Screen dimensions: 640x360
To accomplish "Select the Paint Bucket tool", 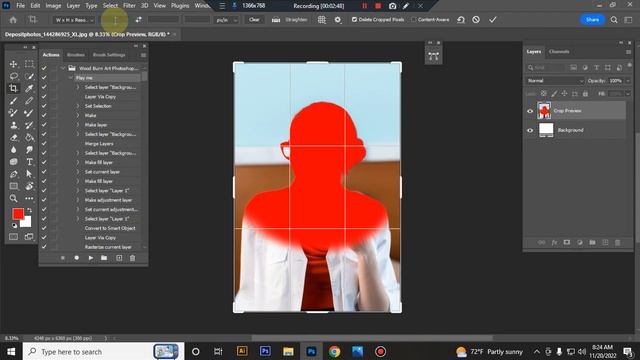I will point(29,138).
